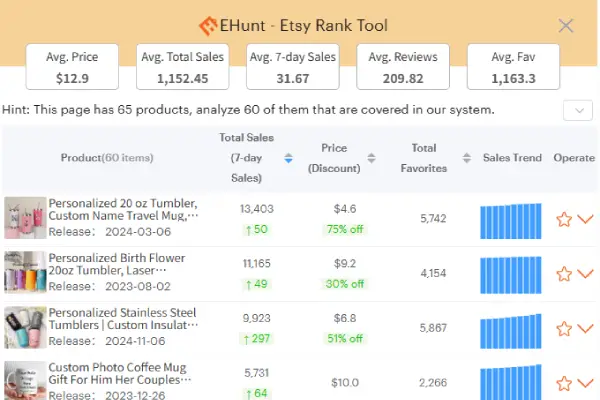Expand the hint dropdown chevron
Viewport: 600px width, 400px height.
pos(578,111)
